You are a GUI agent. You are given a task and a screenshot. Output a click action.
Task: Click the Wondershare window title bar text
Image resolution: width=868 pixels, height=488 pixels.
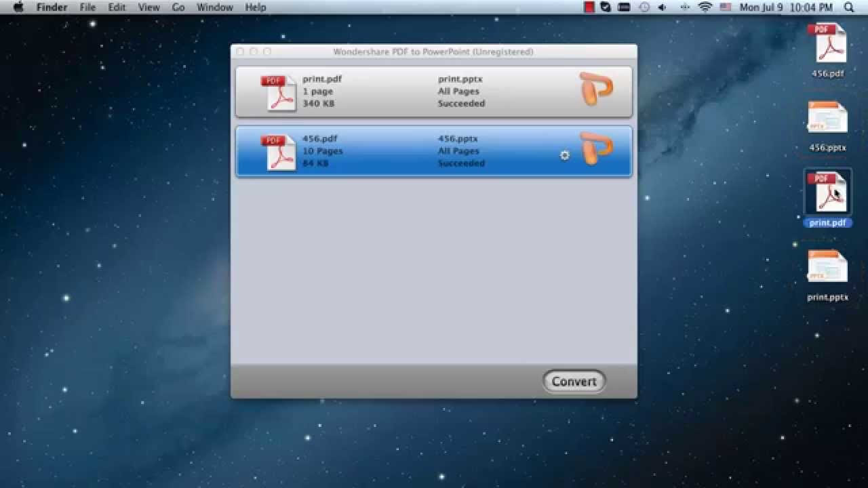pos(433,52)
